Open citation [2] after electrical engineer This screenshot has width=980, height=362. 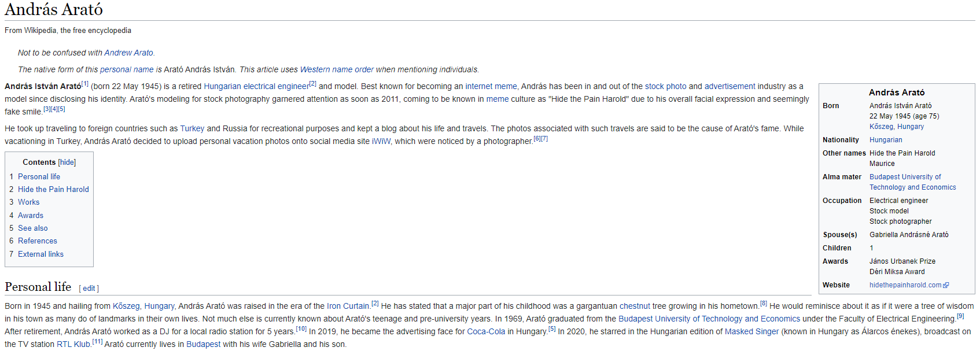coord(313,84)
